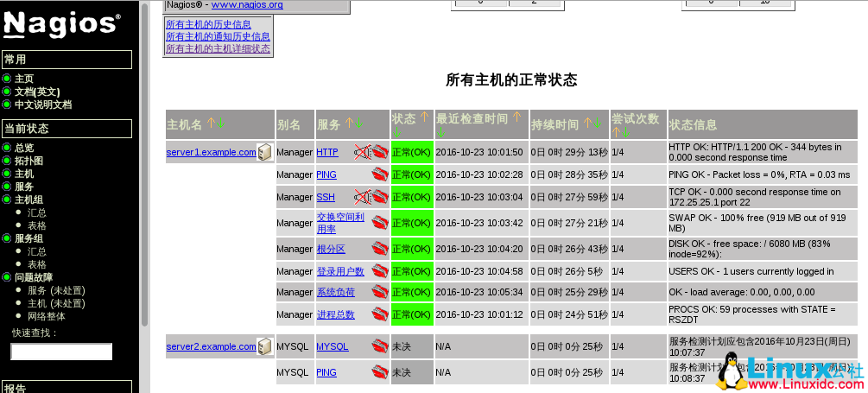This screenshot has height=393, width=868.
Task: Open 所有主机的历史信息 link
Action: pos(208,24)
